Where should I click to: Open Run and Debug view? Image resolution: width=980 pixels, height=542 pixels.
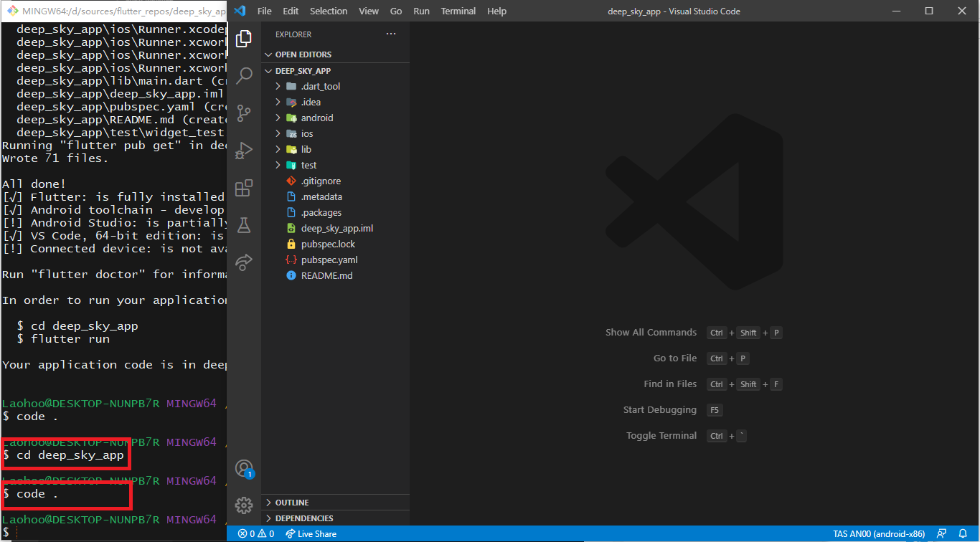tap(244, 151)
